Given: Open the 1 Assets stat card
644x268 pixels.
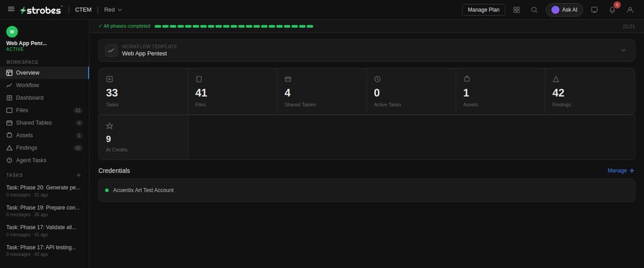Looking at the screenshot, I should 500,91.
